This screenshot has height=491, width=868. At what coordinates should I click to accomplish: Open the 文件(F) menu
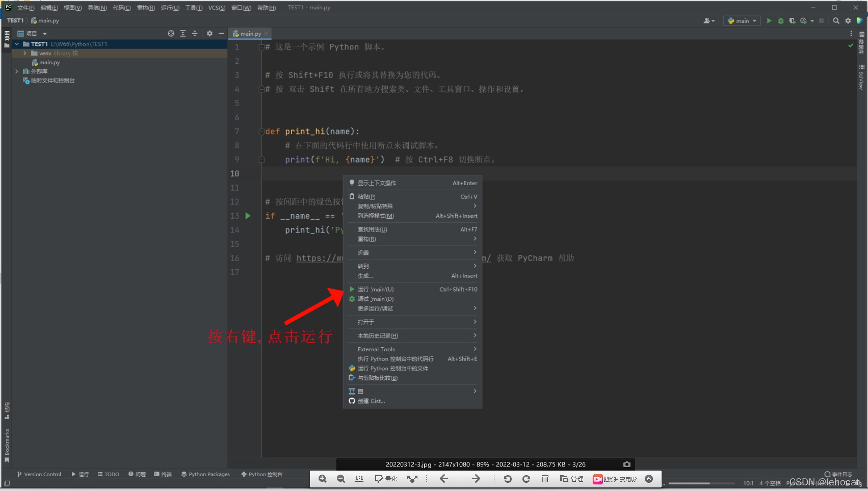(25, 8)
